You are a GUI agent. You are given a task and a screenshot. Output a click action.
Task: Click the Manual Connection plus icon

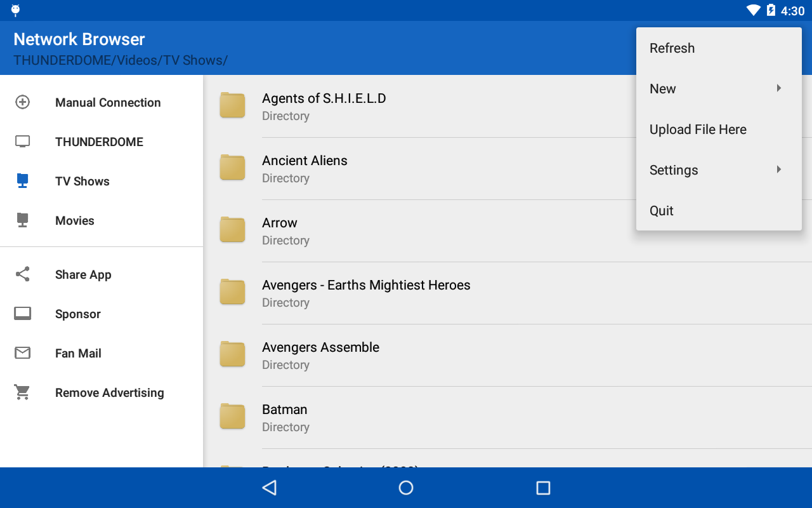tap(22, 102)
